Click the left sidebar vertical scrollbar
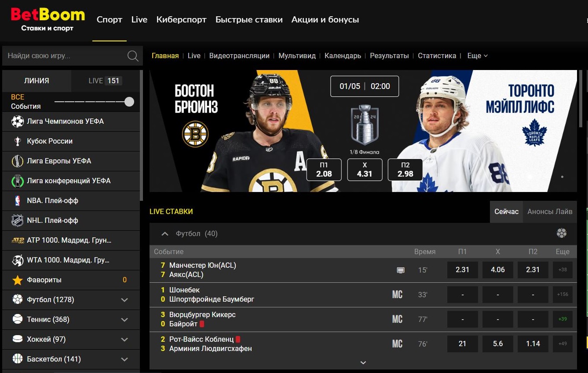The image size is (588, 373). tap(141, 137)
